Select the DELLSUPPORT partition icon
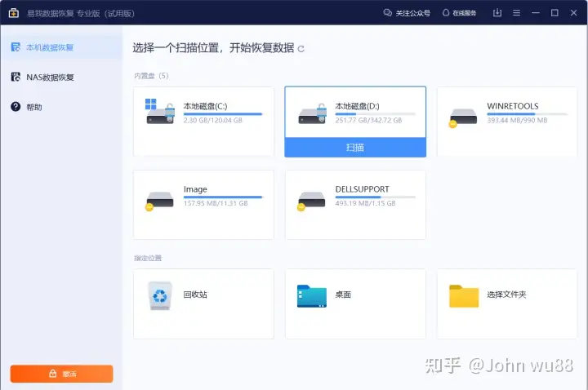 [312, 201]
